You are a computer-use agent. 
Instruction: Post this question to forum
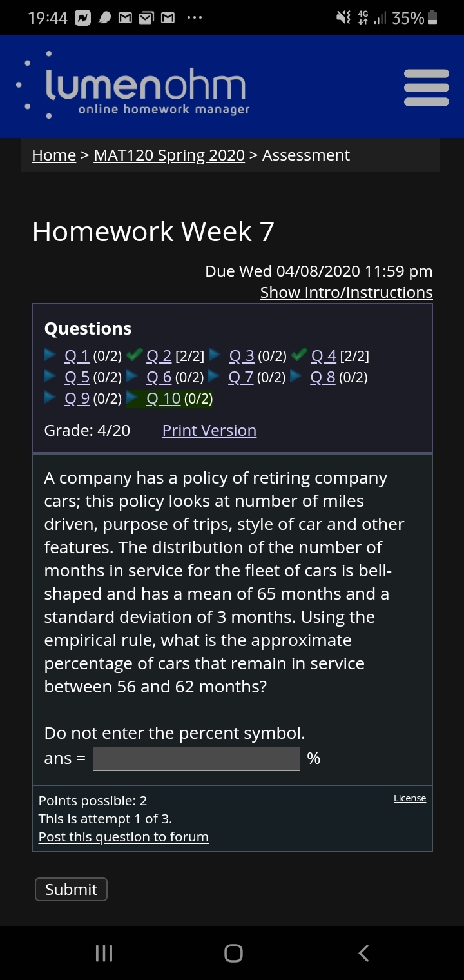(123, 837)
